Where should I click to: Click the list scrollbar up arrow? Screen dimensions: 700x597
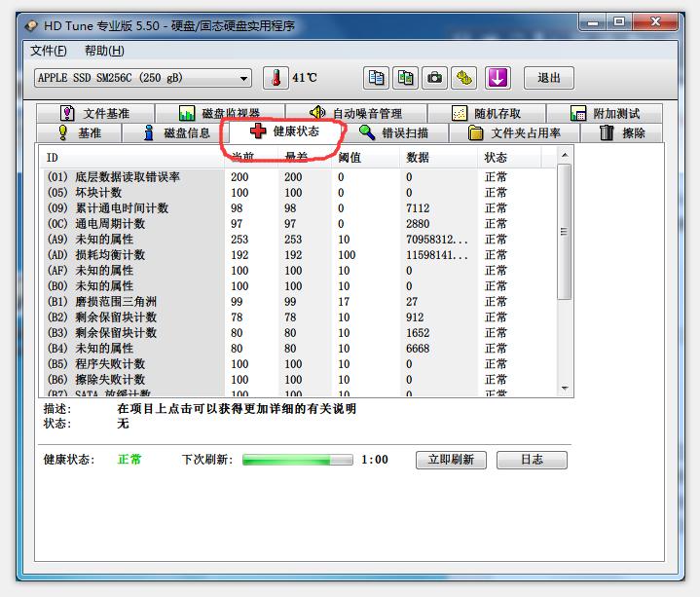tap(565, 156)
